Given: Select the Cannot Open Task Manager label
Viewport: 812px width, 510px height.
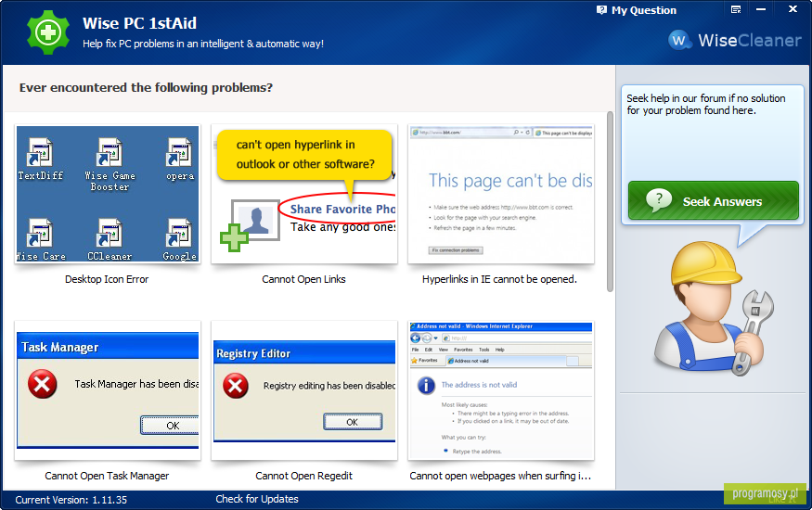Looking at the screenshot, I should click(107, 476).
